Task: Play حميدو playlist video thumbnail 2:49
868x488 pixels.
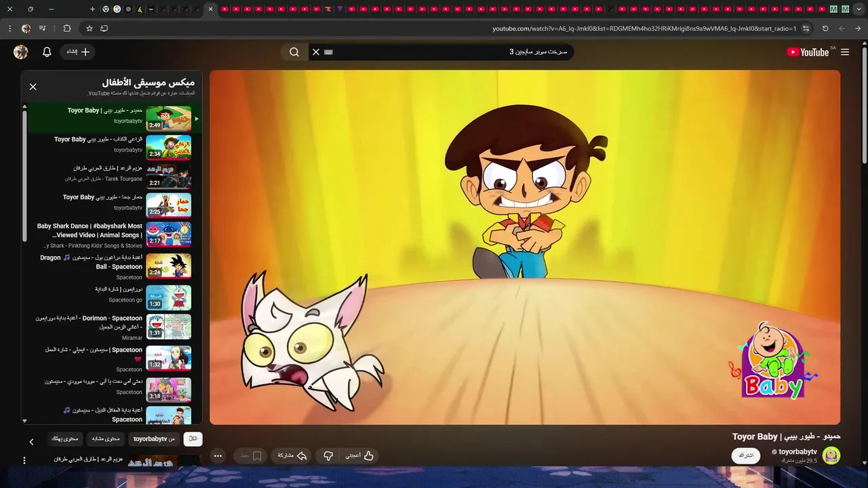Action: [x=169, y=118]
